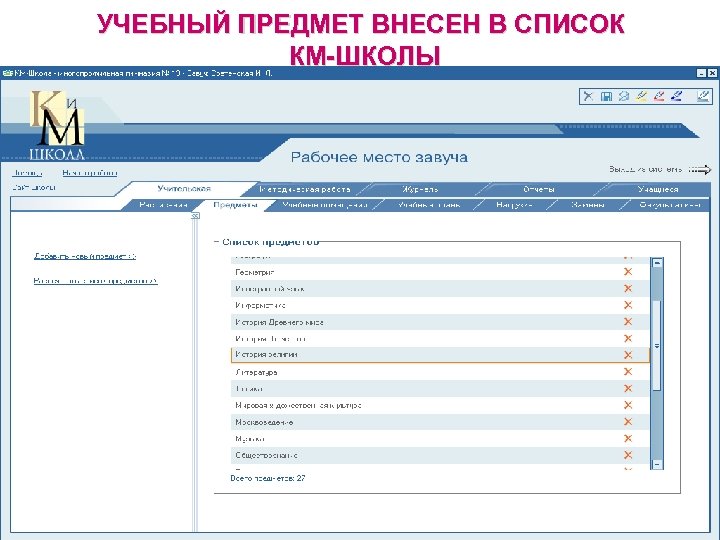Collapse the left panel with the splitter button
This screenshot has height=540, width=720.
(196, 216)
